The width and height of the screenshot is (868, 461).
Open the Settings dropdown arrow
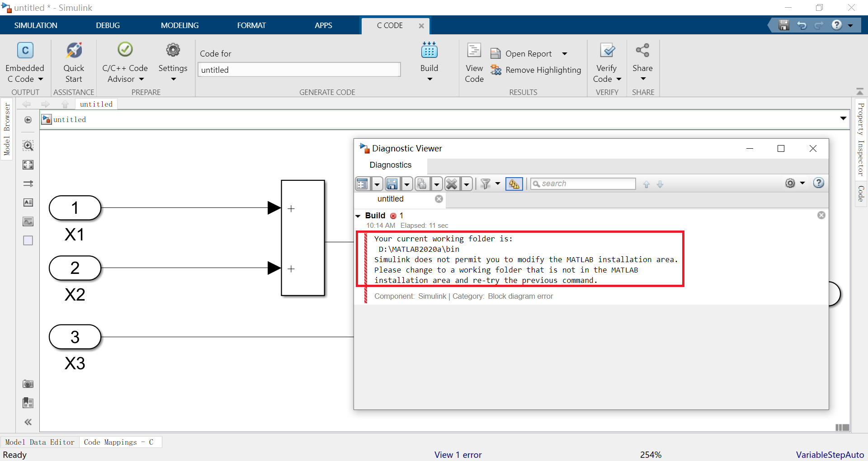(173, 80)
